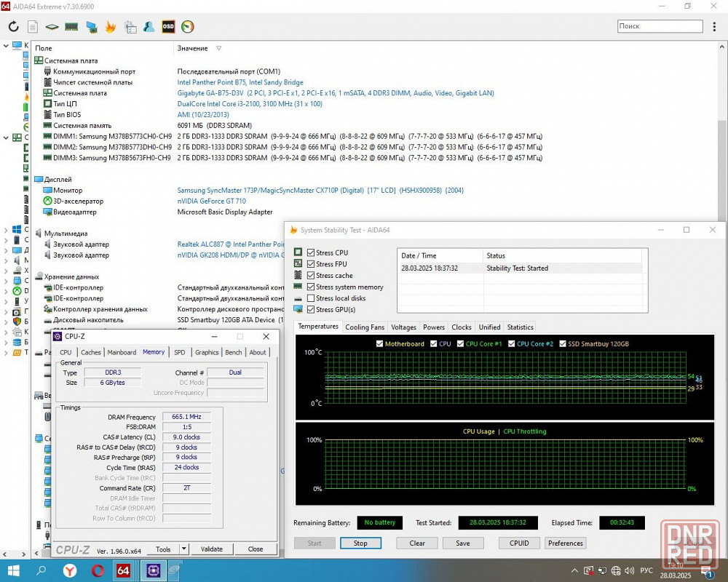Click the Clear button
The width and height of the screenshot is (728, 582).
tap(417, 543)
